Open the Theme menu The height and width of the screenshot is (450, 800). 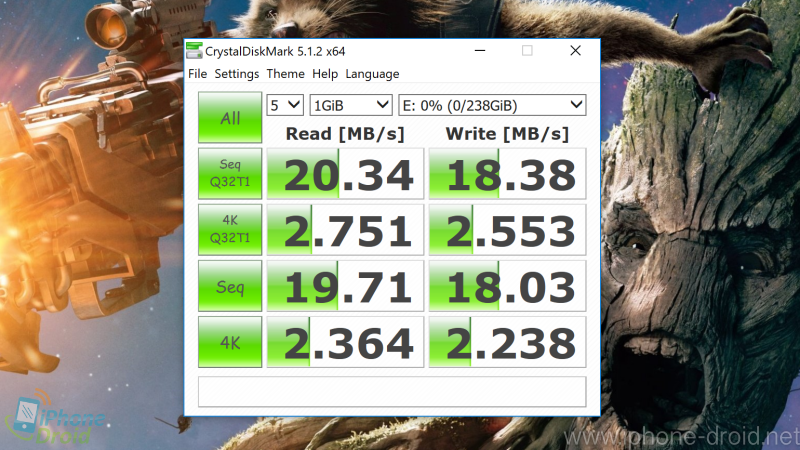click(x=285, y=74)
